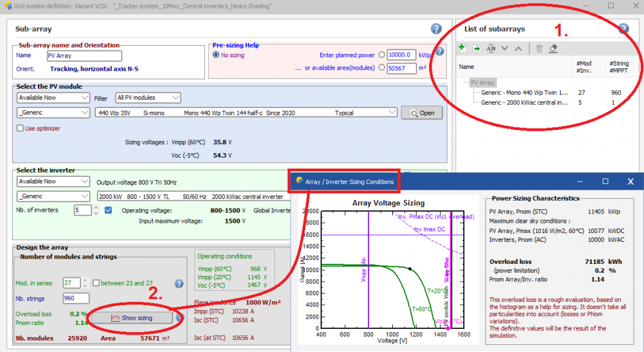Select the Generic 2000 kWac central inverter row
Viewport: 644px width, 352px height.
pos(524,102)
